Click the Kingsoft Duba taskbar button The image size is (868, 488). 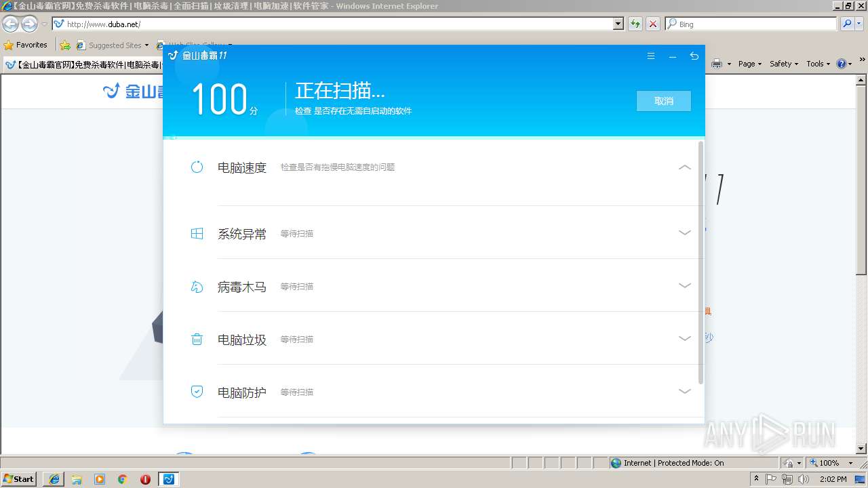click(169, 479)
